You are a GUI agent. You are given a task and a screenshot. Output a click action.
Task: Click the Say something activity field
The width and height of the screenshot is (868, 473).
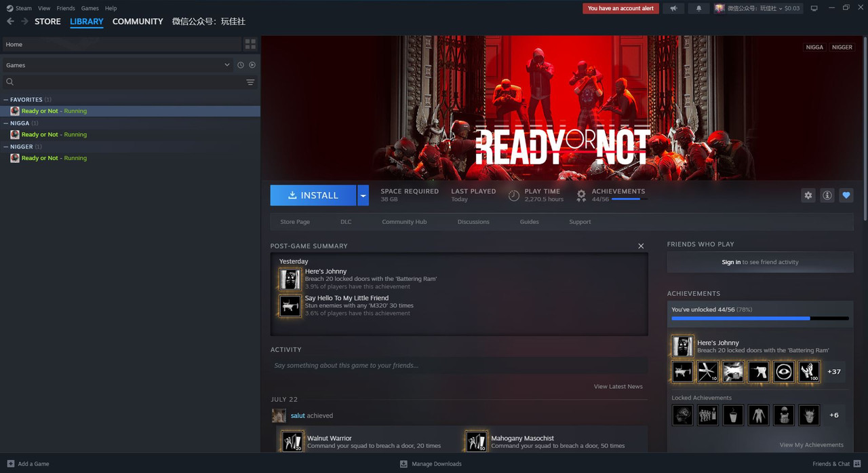[459, 366]
